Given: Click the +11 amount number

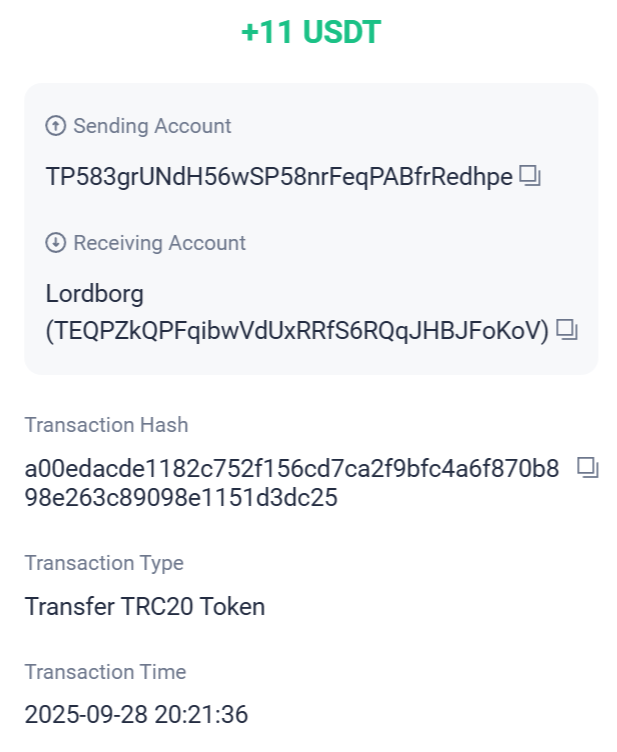Looking at the screenshot, I should click(x=265, y=32).
